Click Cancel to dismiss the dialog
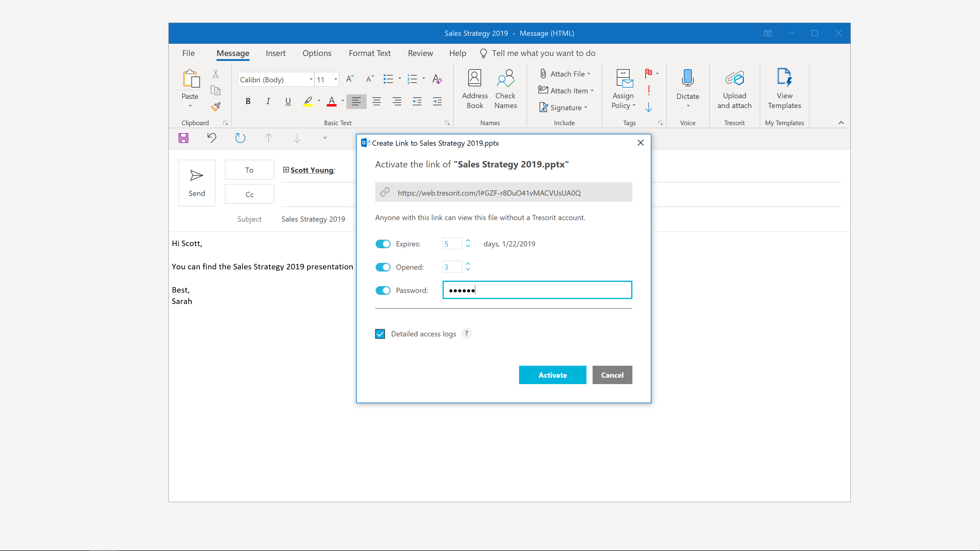The height and width of the screenshot is (551, 980). point(612,375)
